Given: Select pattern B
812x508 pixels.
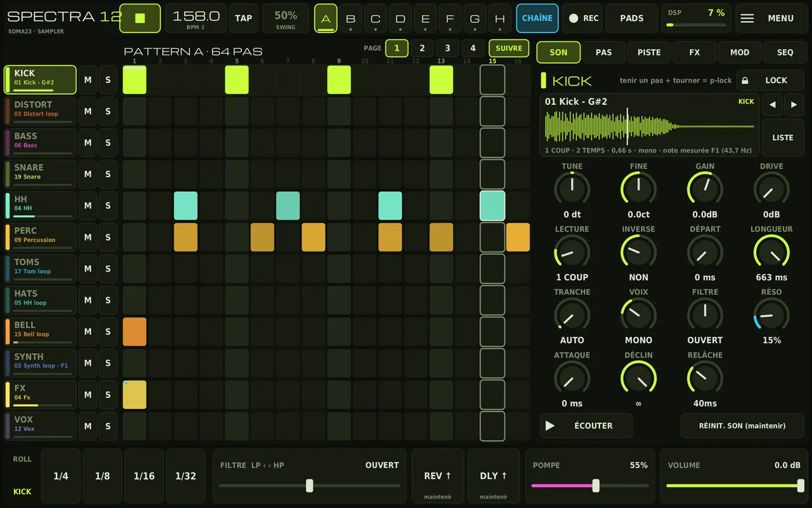Looking at the screenshot, I should tap(351, 18).
